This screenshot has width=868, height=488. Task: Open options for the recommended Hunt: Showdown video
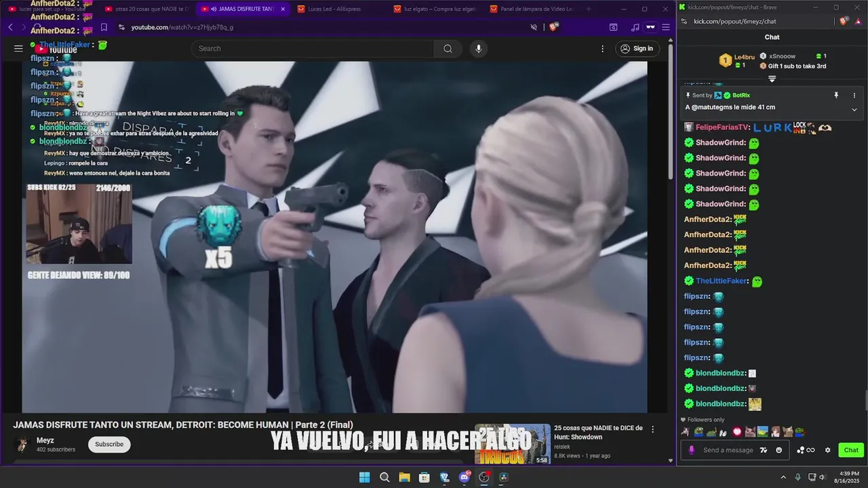[653, 429]
